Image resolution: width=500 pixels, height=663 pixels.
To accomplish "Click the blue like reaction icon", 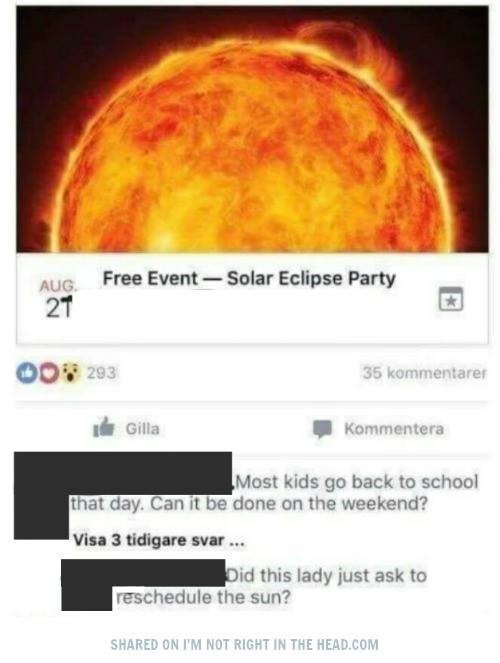I will click(x=26, y=373).
